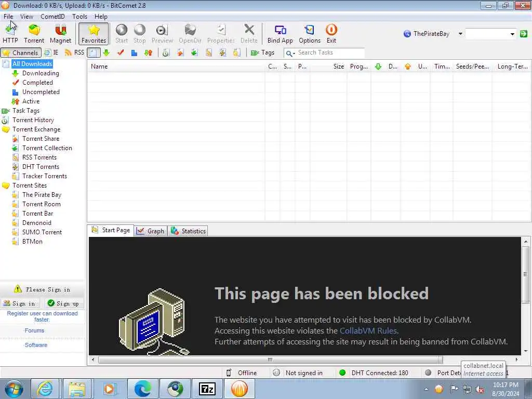Toggle the IE favorites view
This screenshot has height=399, width=532.
tap(51, 52)
